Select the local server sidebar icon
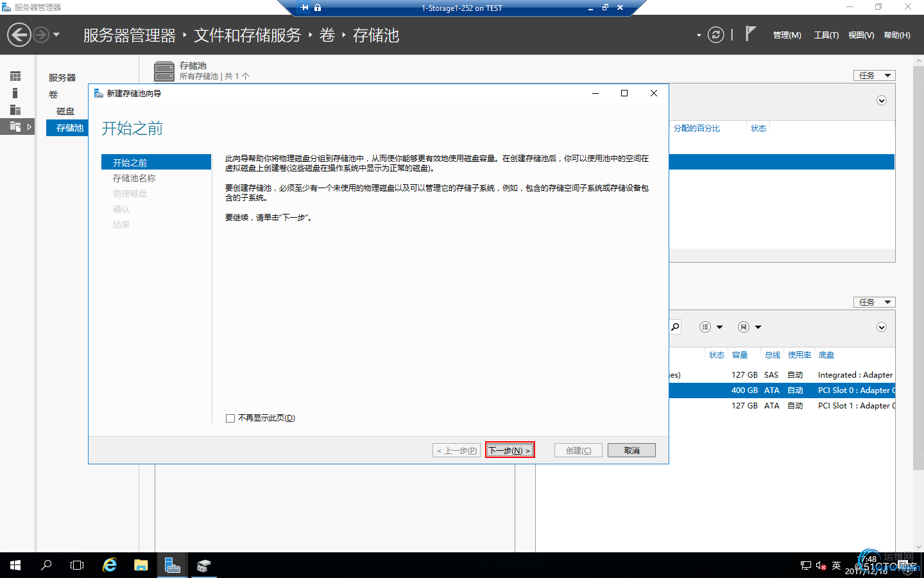This screenshot has height=578, width=924. [15, 93]
